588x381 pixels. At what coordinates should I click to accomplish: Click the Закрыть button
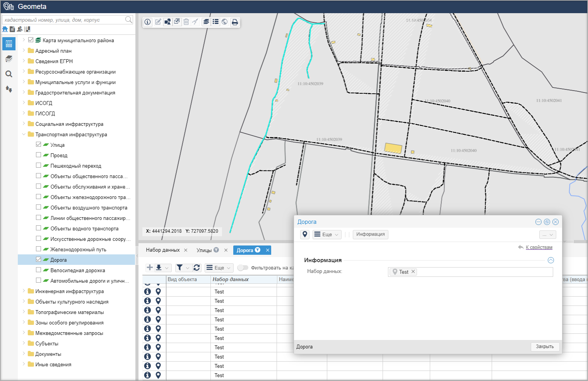pyautogui.click(x=545, y=347)
